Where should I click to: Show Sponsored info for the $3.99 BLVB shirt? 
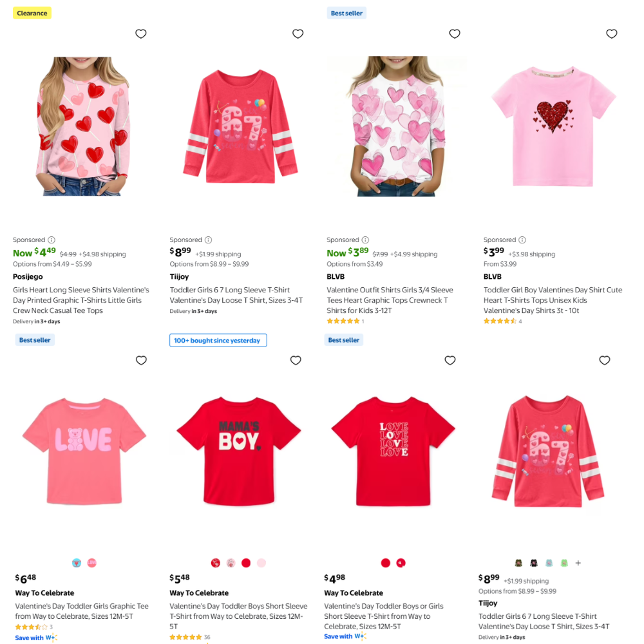pyautogui.click(x=522, y=240)
